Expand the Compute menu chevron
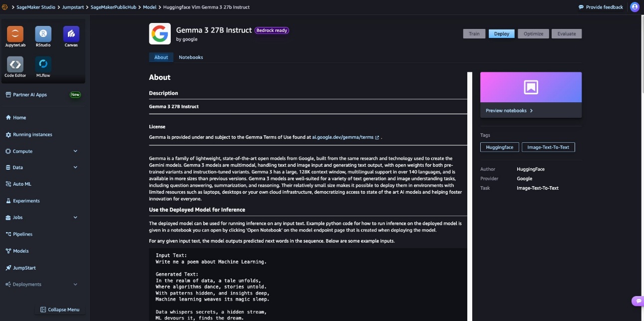 [75, 151]
